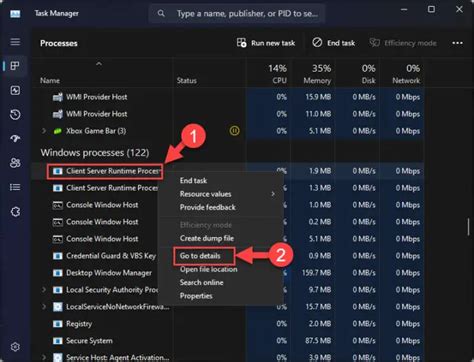The image size is (474, 362).
Task: Open the Users page icon
Action: [x=15, y=163]
